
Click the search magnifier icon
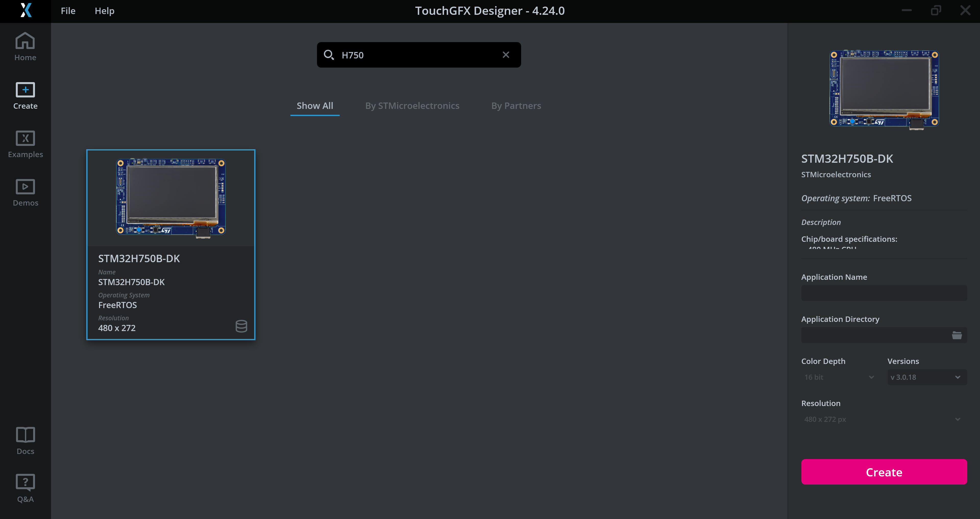coord(329,55)
